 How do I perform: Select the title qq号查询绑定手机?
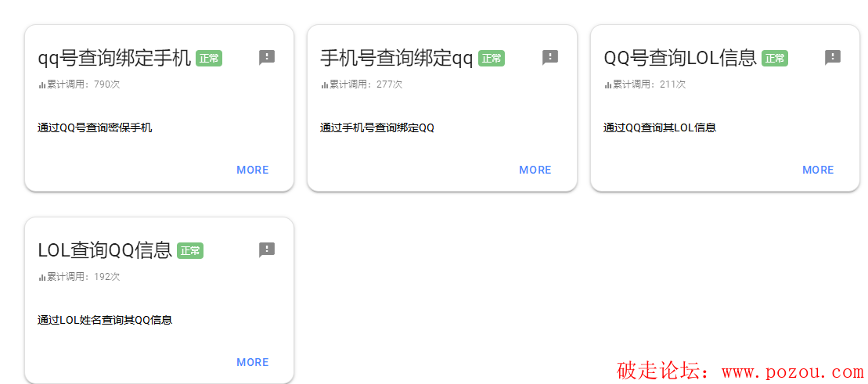click(114, 58)
